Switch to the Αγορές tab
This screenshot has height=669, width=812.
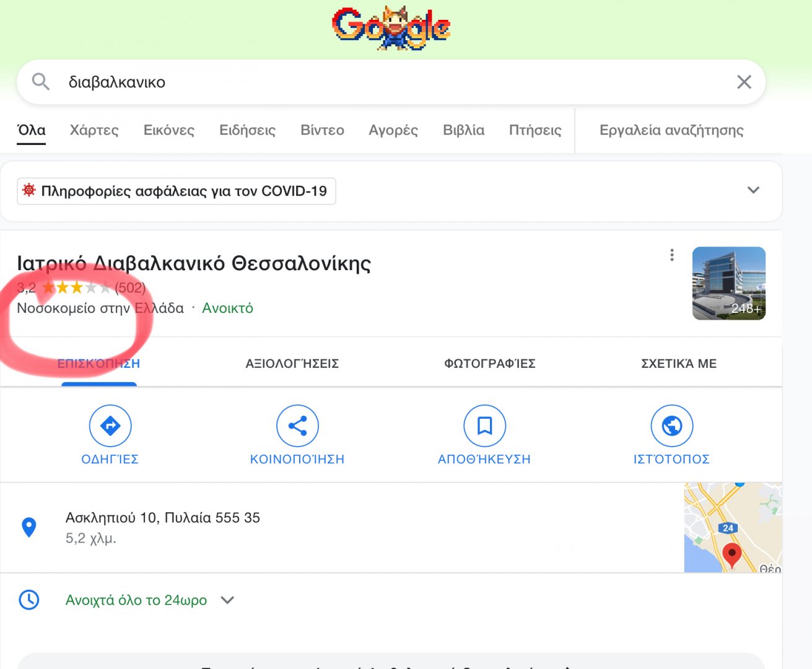[393, 130]
